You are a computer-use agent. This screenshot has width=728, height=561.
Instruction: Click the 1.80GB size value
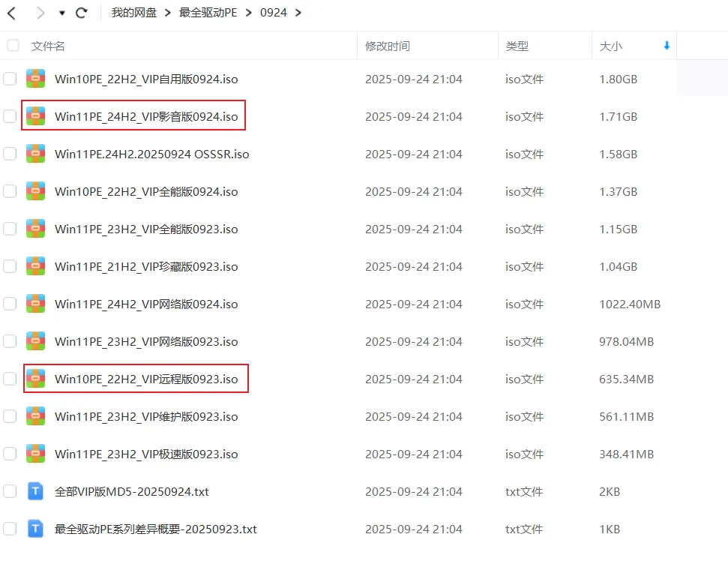618,79
